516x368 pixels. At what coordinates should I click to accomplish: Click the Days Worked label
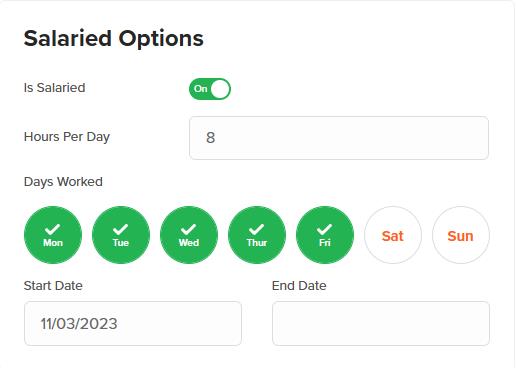[x=63, y=182]
